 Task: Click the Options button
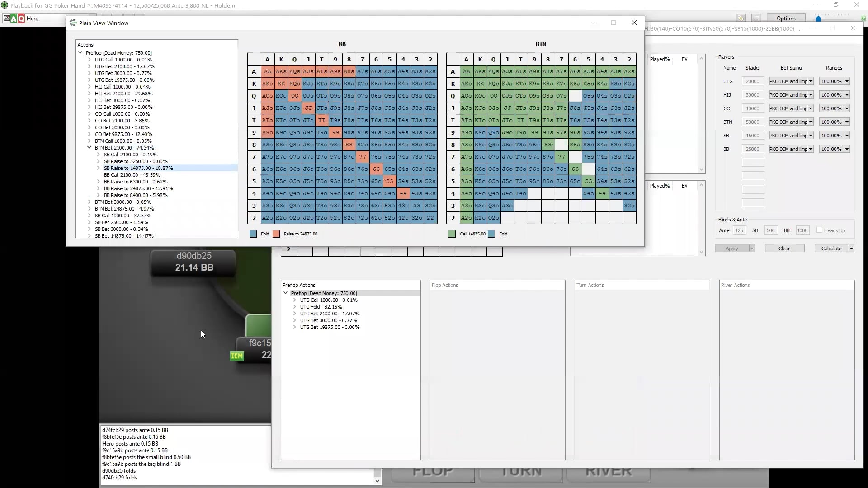tap(786, 19)
